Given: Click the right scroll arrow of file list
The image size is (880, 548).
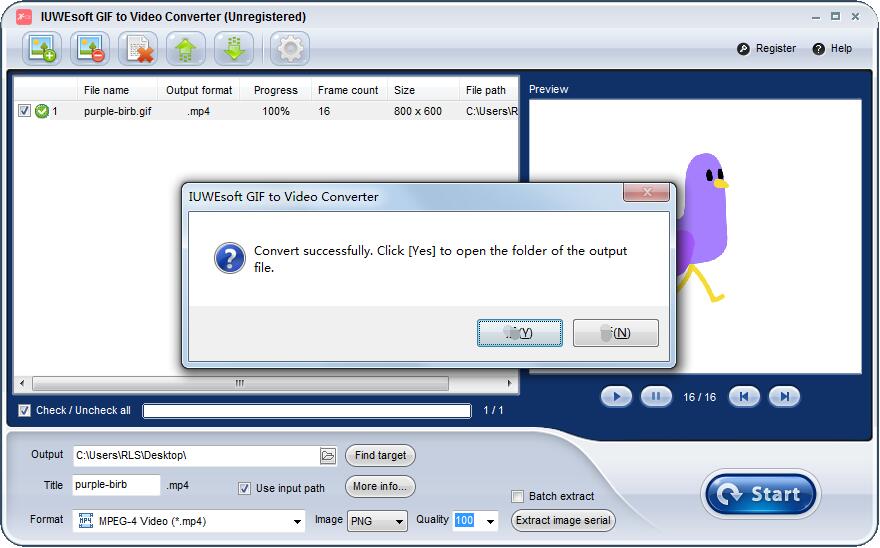Looking at the screenshot, I should (x=509, y=383).
